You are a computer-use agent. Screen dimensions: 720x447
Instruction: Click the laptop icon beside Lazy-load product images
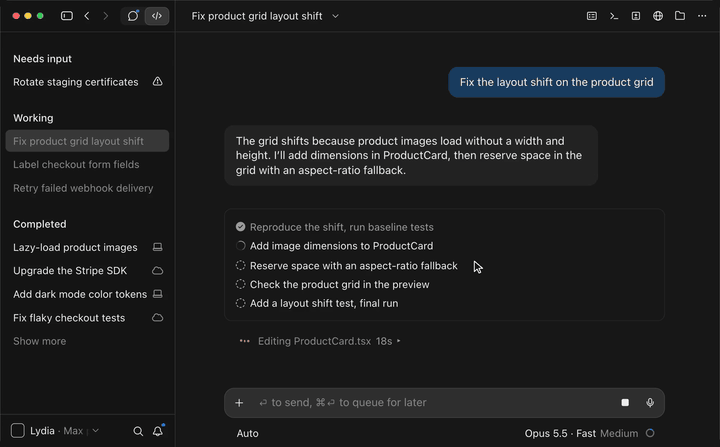pyautogui.click(x=158, y=247)
